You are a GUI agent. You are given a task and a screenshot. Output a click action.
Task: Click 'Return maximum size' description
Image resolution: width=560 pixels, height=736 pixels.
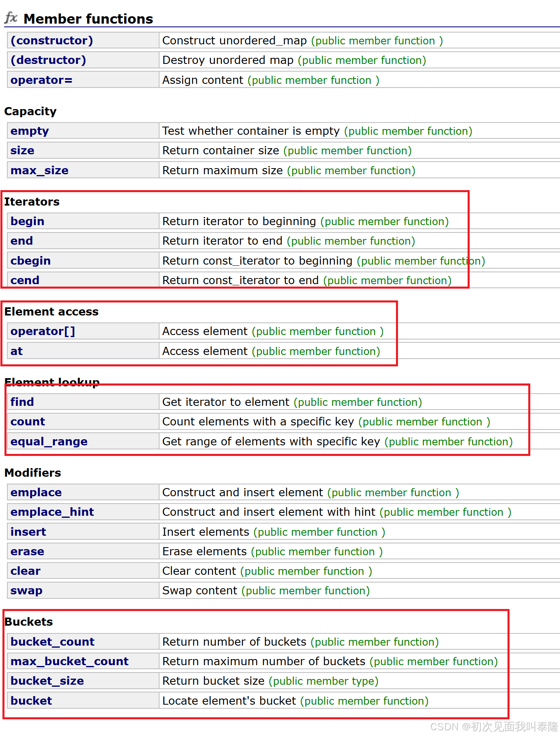[x=223, y=171]
